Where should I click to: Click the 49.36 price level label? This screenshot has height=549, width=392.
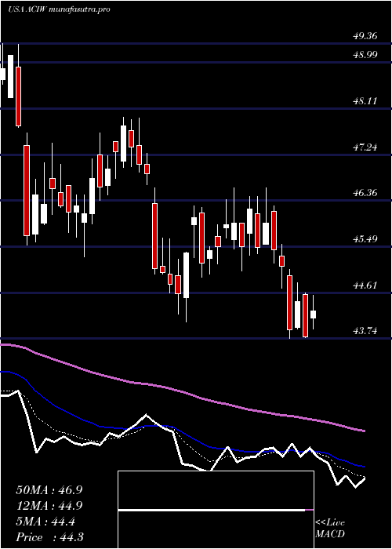(365, 36)
